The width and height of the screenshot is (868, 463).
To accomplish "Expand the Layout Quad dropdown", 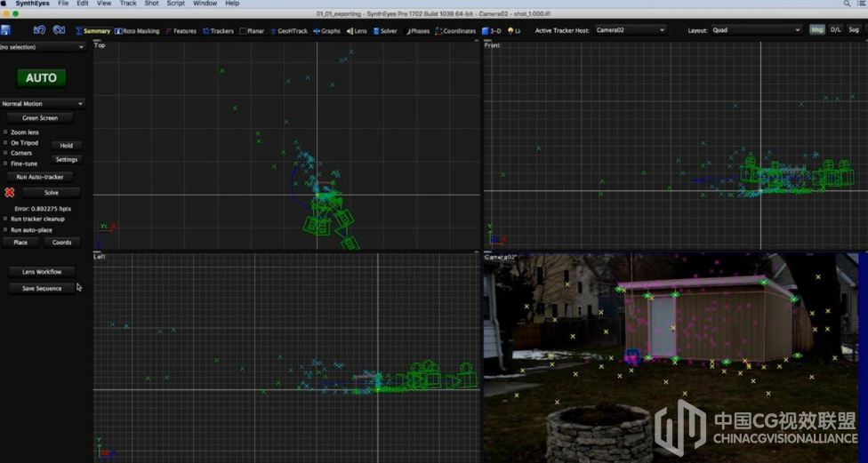I will [x=757, y=30].
